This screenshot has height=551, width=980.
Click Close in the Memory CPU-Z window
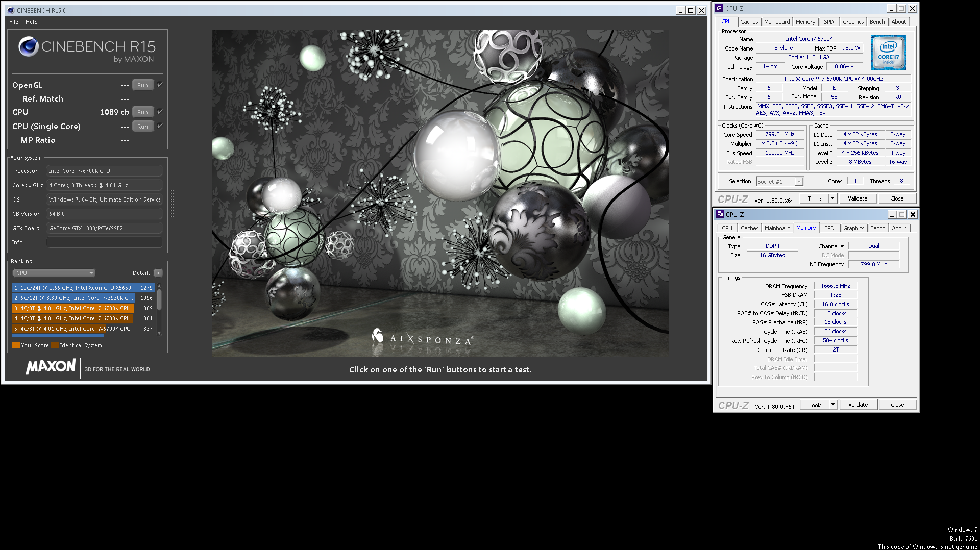pos(897,405)
